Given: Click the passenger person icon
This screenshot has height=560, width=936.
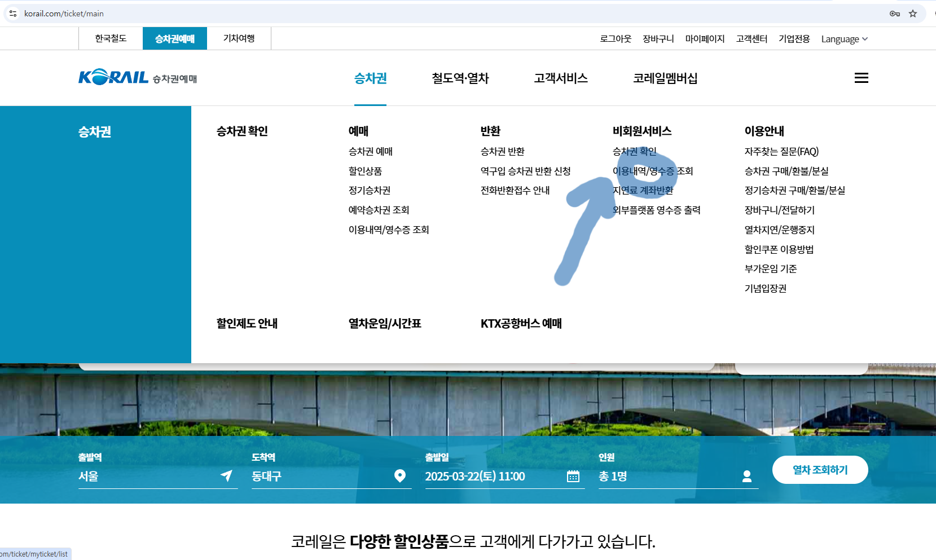Looking at the screenshot, I should point(746,477).
